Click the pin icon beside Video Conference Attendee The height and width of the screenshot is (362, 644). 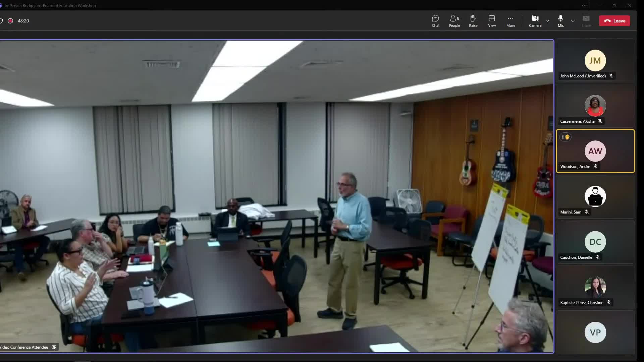54,347
